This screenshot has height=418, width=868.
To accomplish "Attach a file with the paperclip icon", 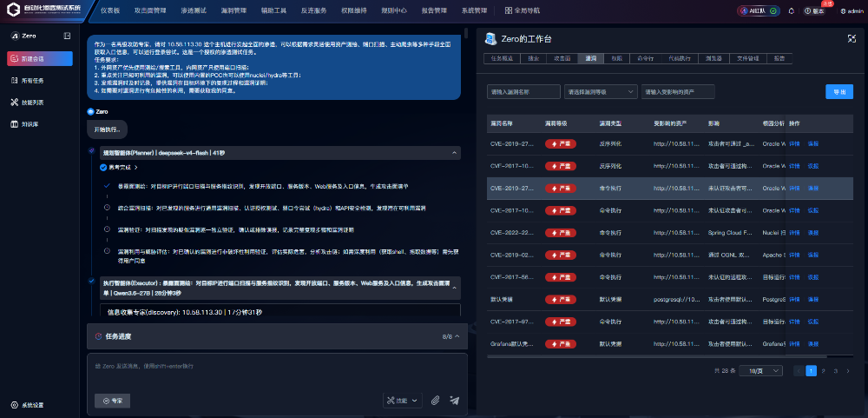I will click(436, 400).
